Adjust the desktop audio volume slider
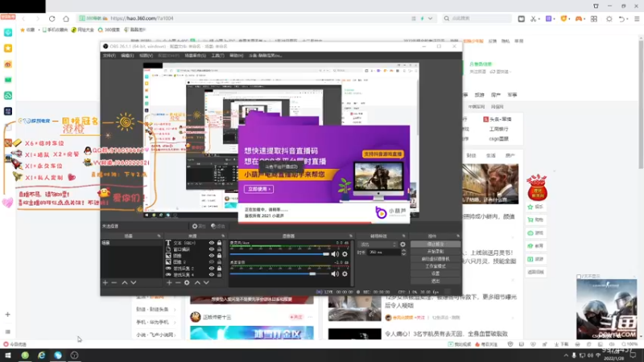Image resolution: width=644 pixels, height=362 pixels. tap(279, 274)
